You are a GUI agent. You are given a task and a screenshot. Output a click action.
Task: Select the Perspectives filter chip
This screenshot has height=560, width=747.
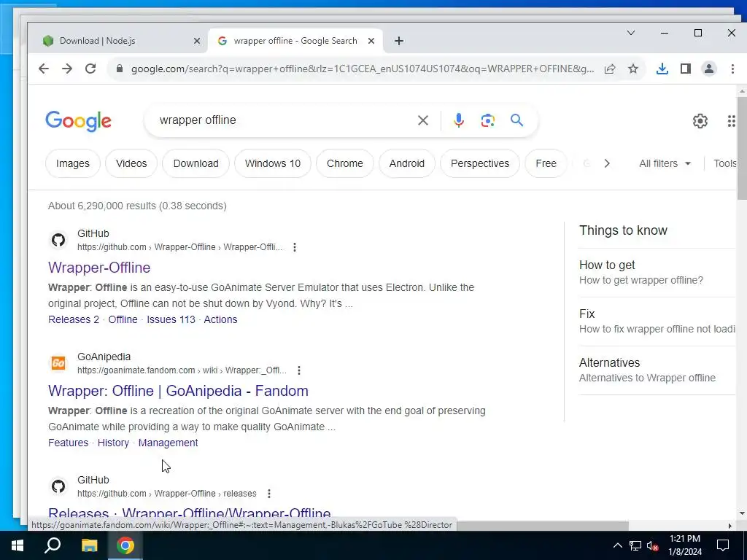[480, 163]
